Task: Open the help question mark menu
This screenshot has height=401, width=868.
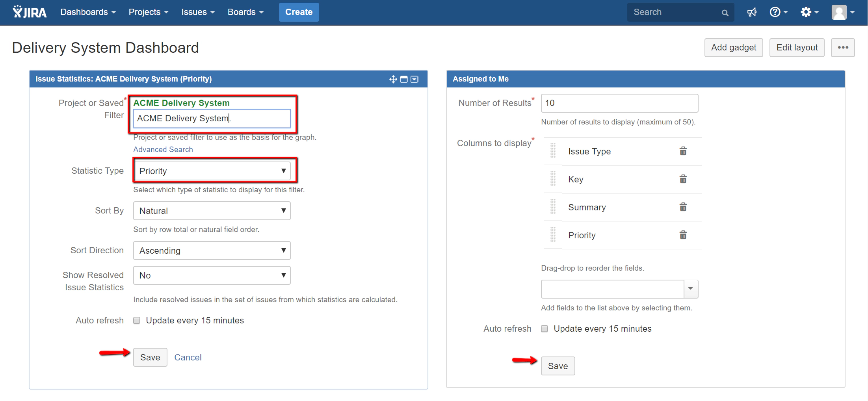Action: (x=776, y=12)
